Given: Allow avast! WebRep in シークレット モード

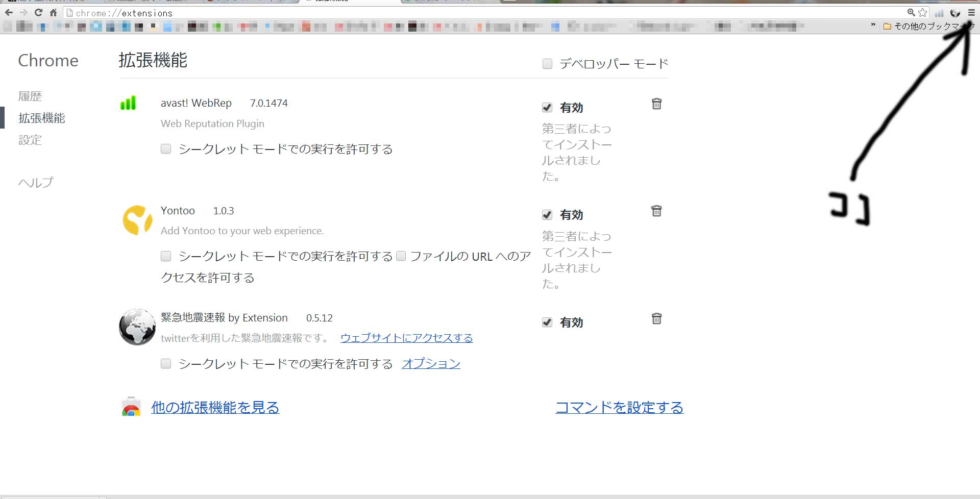Looking at the screenshot, I should 166,149.
